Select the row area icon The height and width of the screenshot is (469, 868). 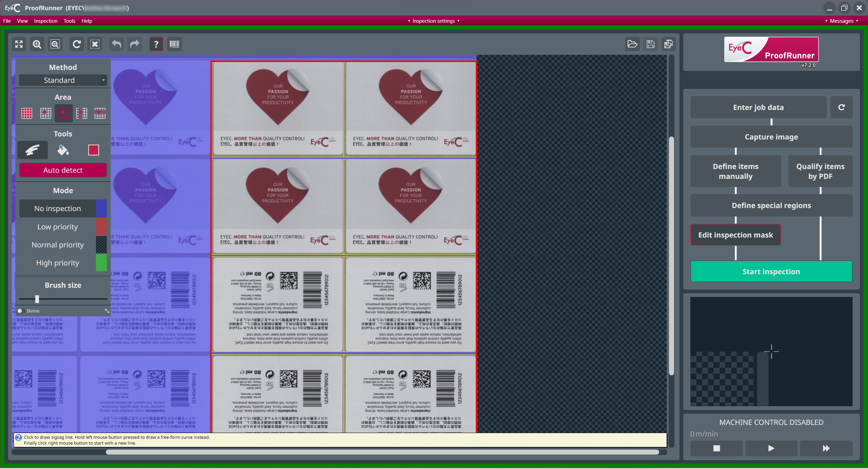(100, 113)
